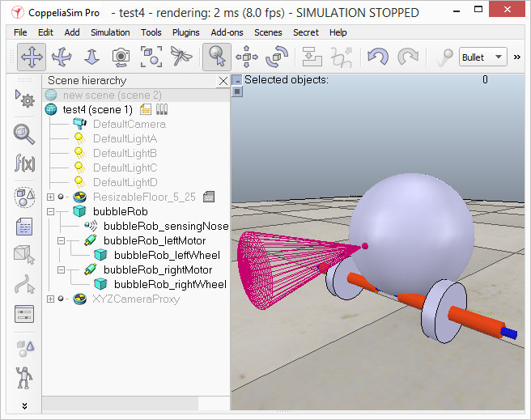Toggle click selection tool
Screen dimensions: 531x420
click(217, 57)
